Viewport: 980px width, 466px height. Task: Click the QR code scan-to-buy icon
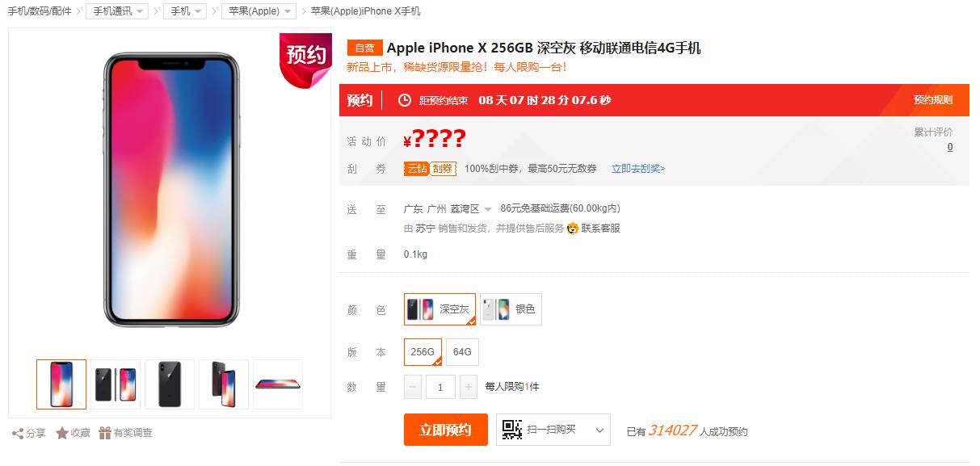point(511,430)
